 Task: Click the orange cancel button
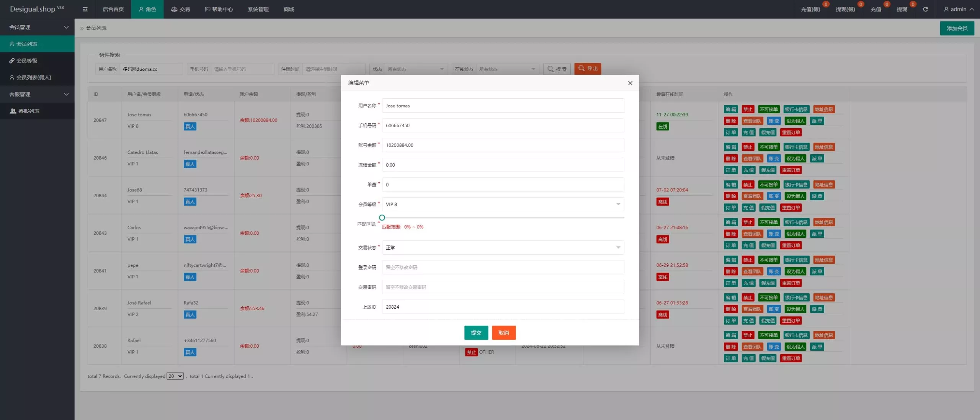(503, 333)
